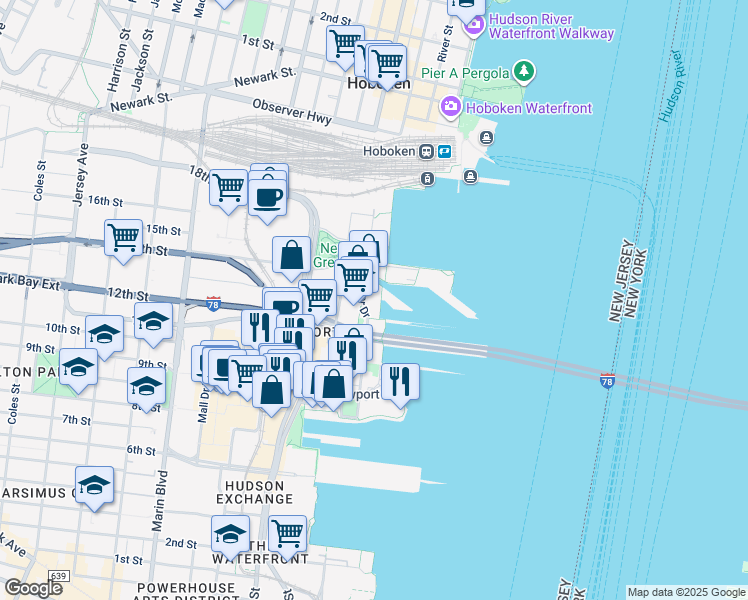This screenshot has height=600, width=748.
Task: Select the River St label
Action: point(446,43)
